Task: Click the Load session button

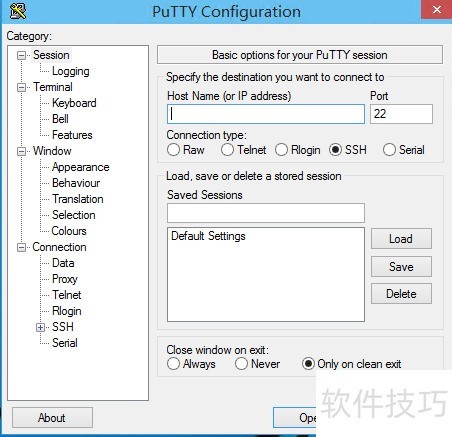Action: point(401,239)
